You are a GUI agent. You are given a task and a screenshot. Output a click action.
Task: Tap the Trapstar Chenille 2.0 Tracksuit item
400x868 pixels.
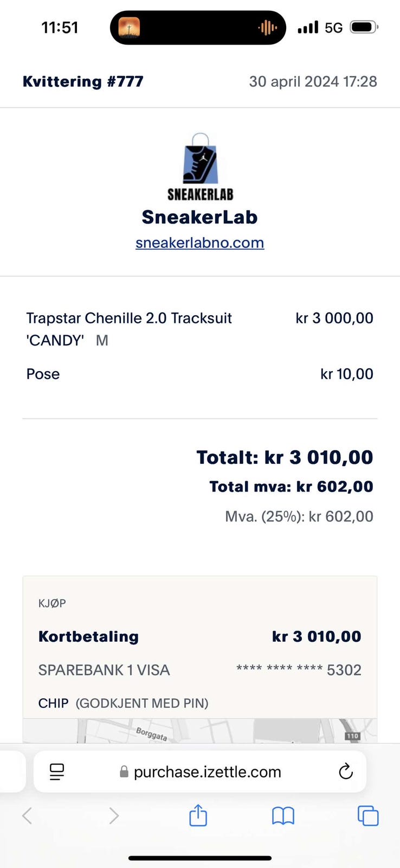click(129, 329)
